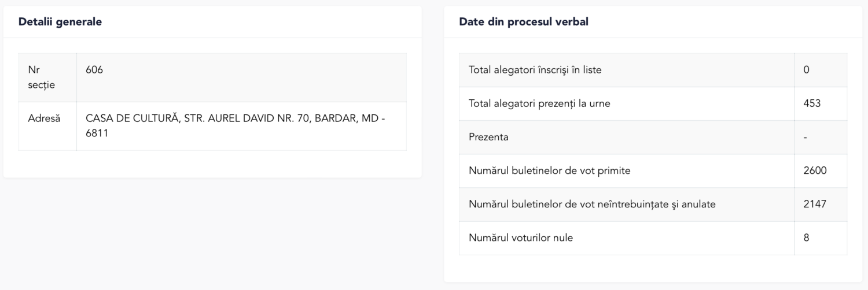
Task: Select the Total alegatori înscriși în liste row
Action: pyautogui.click(x=653, y=70)
